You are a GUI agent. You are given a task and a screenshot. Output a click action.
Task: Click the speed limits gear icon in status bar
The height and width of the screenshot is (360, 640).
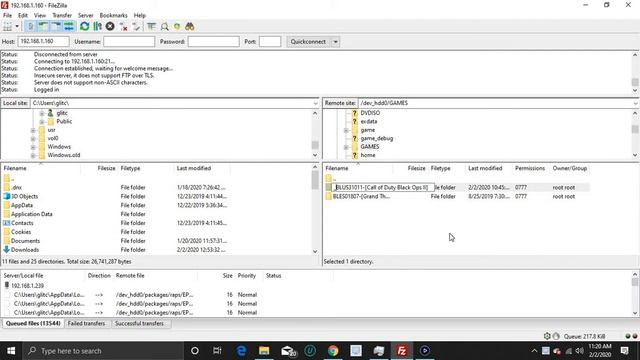(547, 336)
